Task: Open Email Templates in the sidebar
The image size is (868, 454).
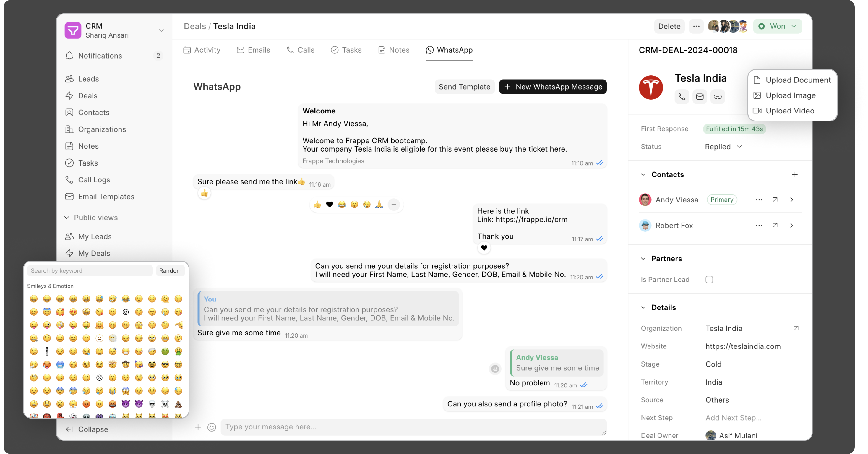Action: coord(114,197)
